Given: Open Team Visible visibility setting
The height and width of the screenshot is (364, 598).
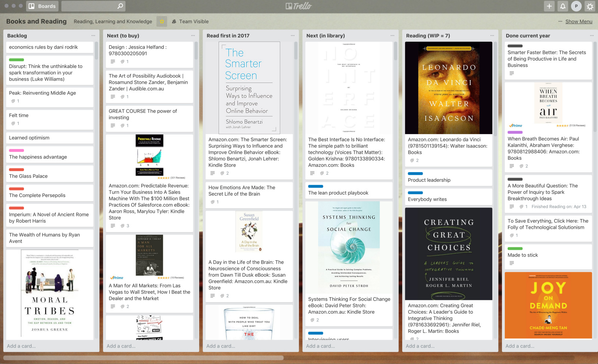Looking at the screenshot, I should pyautogui.click(x=190, y=21).
